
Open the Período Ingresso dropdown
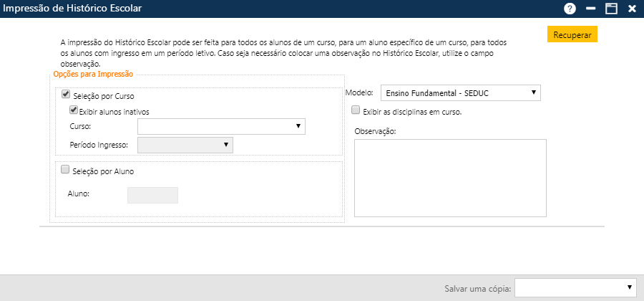[185, 145]
